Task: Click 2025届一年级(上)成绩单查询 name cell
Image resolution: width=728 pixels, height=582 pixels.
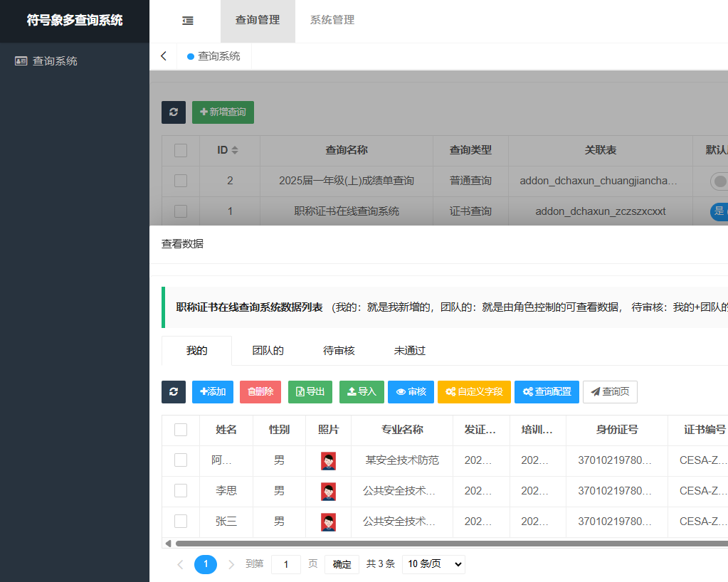Action: [347, 181]
